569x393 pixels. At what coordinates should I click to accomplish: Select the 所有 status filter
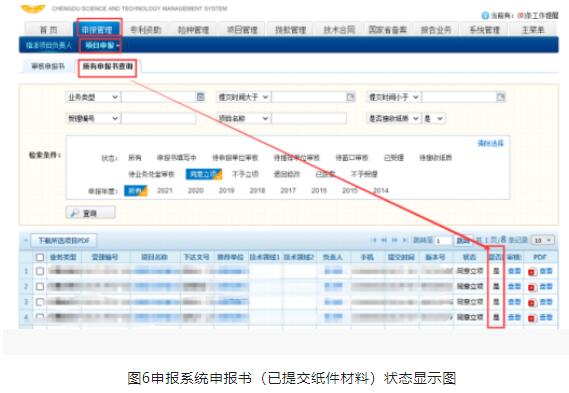pos(135,158)
